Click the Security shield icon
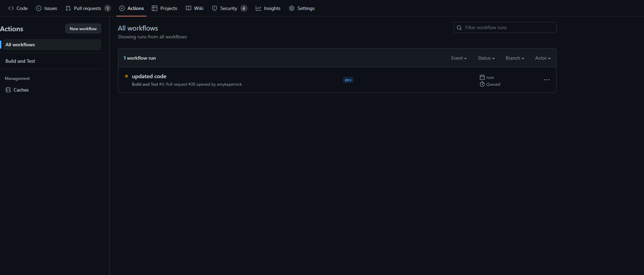The height and width of the screenshot is (275, 644). [215, 8]
